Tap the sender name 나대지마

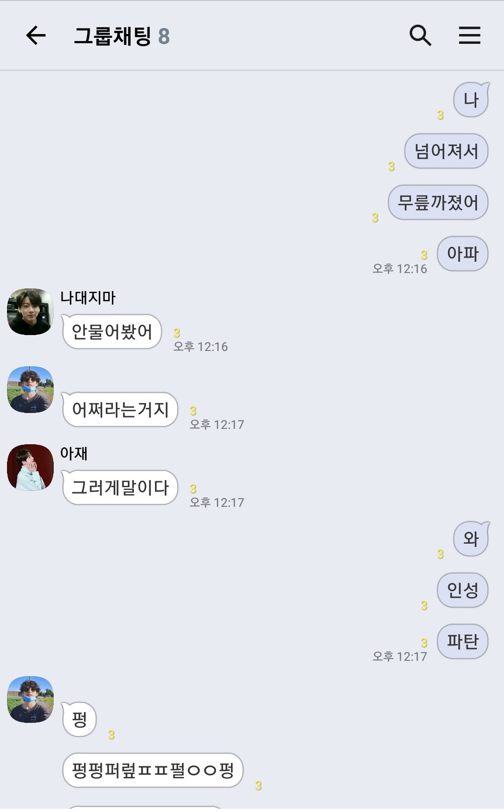[88, 298]
